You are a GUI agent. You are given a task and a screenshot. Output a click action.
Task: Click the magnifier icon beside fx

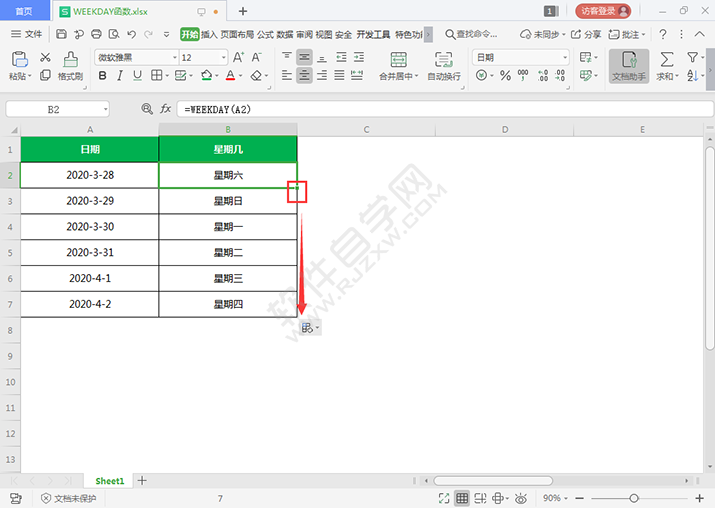pyautogui.click(x=147, y=109)
